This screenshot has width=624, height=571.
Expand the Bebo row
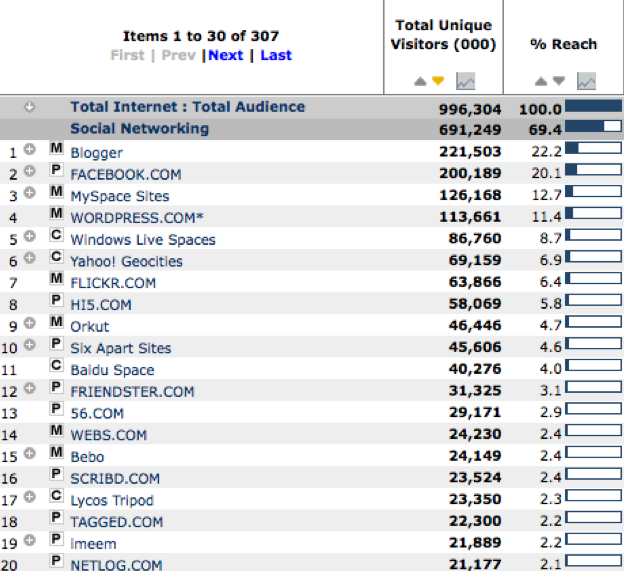29,453
